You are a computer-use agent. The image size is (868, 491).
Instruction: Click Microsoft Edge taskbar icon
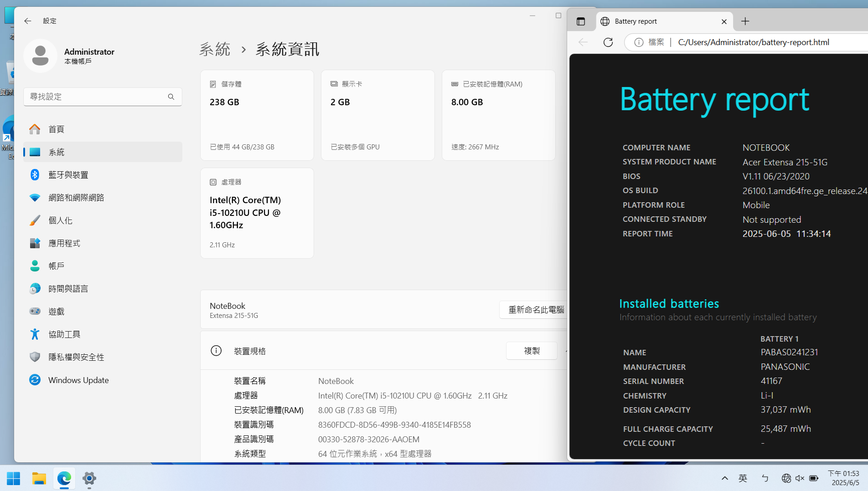coord(64,478)
